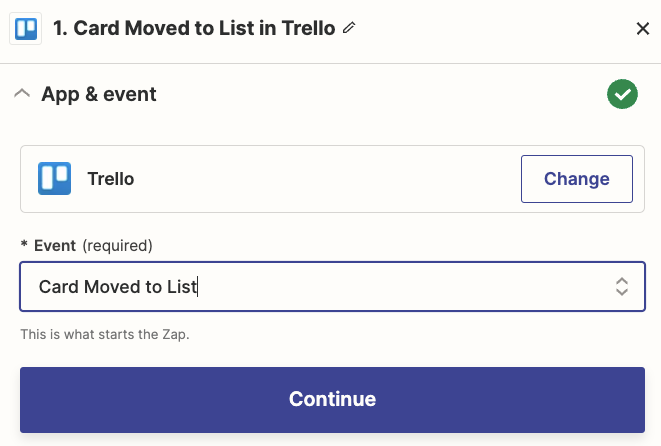Viewport: 661px width, 446px height.
Task: Click the App & event section title
Action: click(x=98, y=95)
